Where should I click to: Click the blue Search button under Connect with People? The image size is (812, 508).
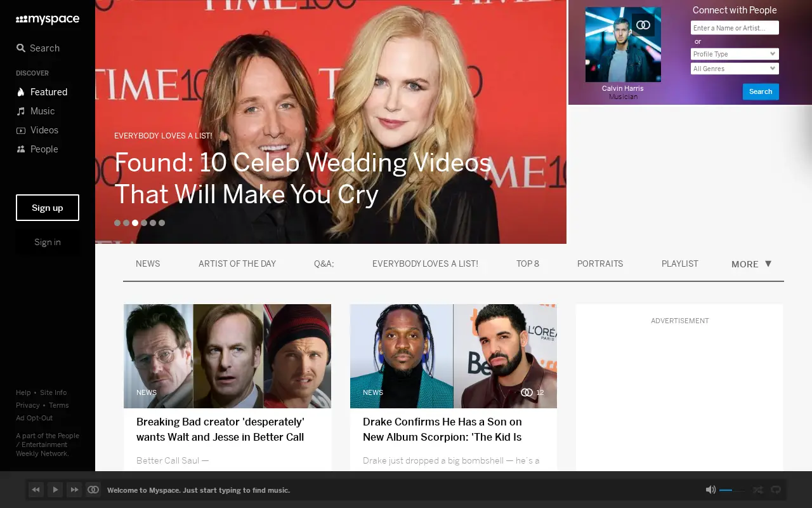point(761,91)
